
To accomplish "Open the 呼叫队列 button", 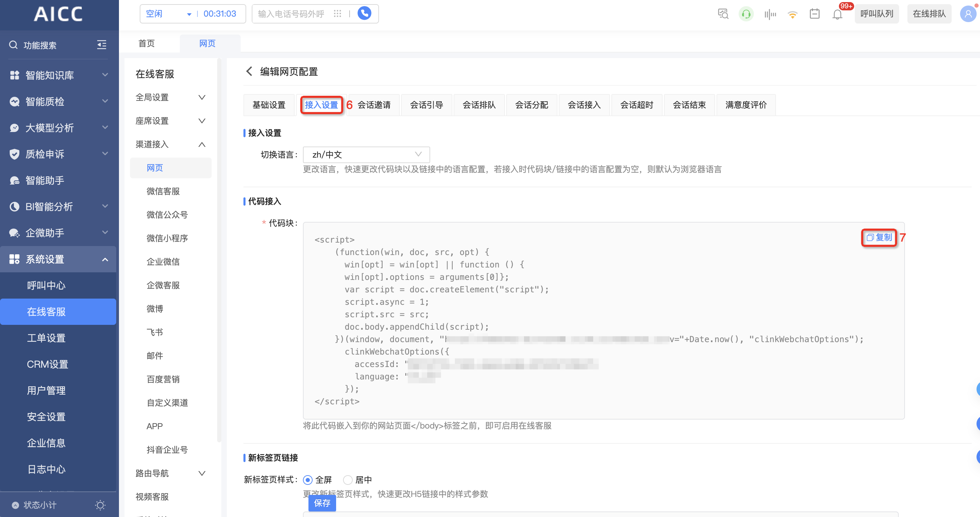I will click(877, 14).
